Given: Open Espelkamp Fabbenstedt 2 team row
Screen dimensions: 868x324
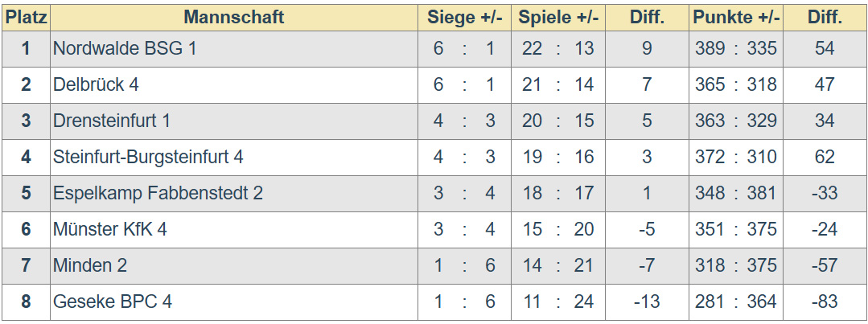Looking at the screenshot, I should pyautogui.click(x=158, y=193).
